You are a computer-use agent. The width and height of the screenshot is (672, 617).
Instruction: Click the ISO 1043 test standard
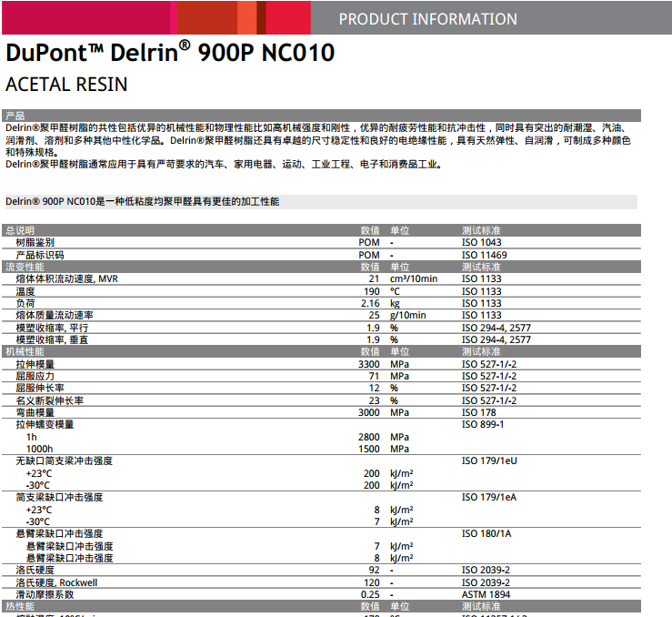point(481,242)
